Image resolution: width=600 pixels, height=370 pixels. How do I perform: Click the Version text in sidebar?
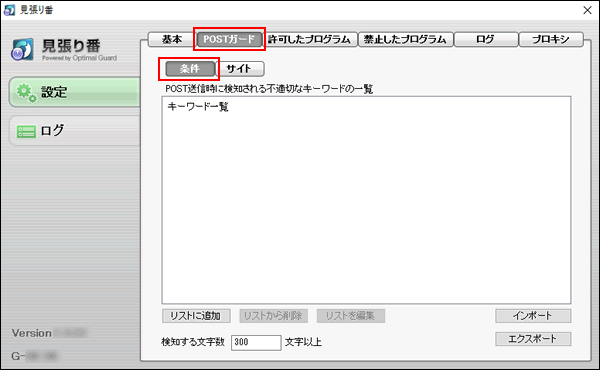pyautogui.click(x=32, y=333)
